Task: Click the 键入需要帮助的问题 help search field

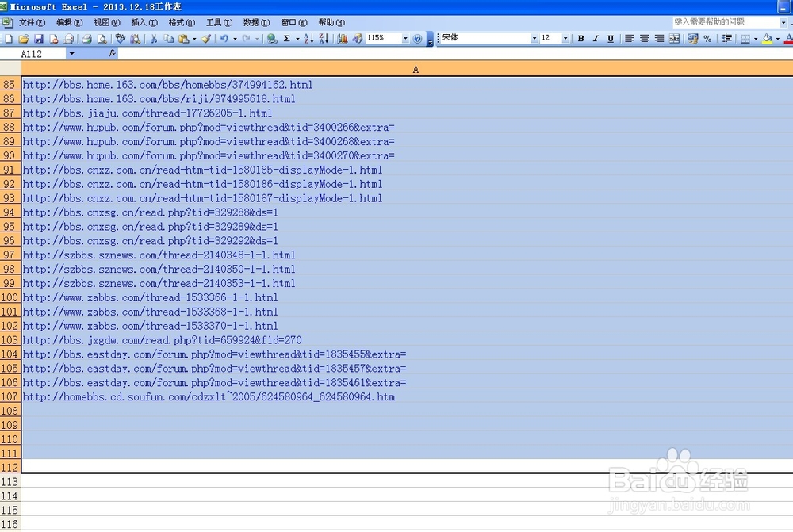Action: coord(726,22)
